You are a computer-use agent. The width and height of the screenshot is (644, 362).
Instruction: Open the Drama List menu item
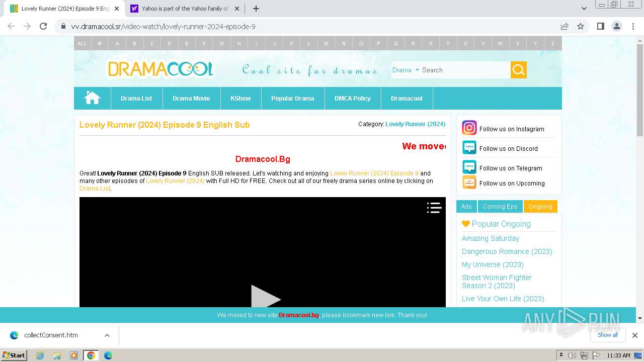point(136,98)
